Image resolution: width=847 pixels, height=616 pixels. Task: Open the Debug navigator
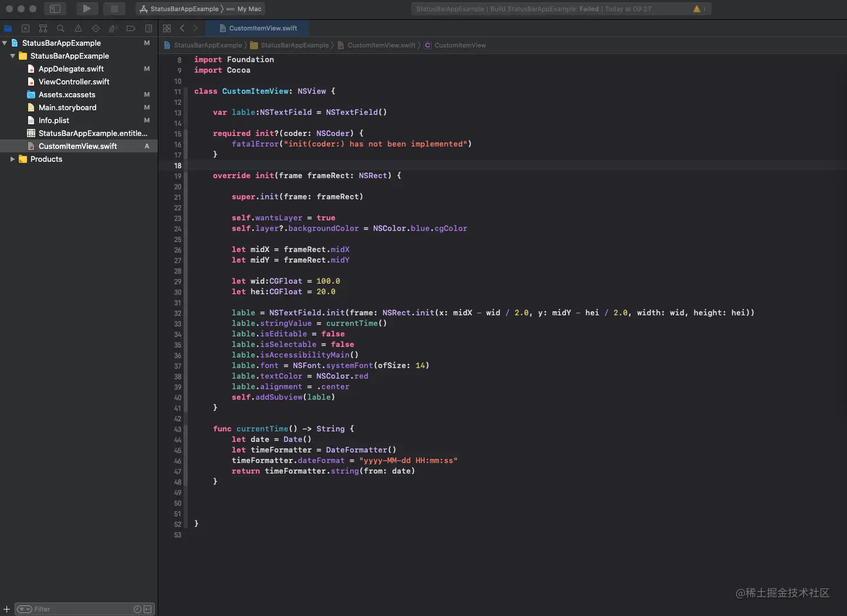(x=113, y=28)
